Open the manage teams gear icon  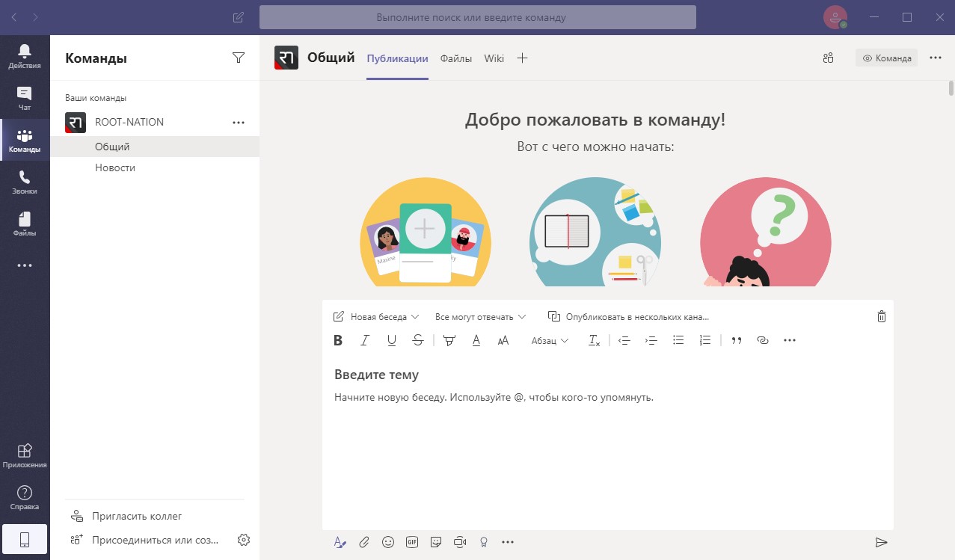[243, 540]
